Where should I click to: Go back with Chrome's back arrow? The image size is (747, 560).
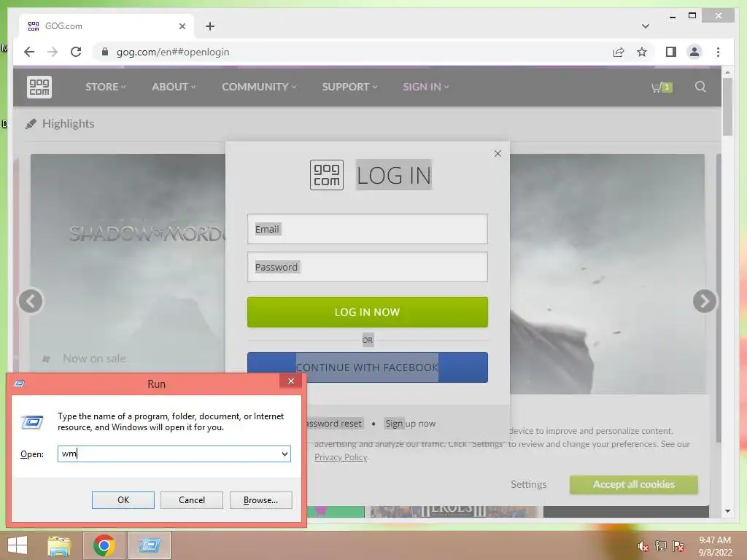tap(29, 52)
